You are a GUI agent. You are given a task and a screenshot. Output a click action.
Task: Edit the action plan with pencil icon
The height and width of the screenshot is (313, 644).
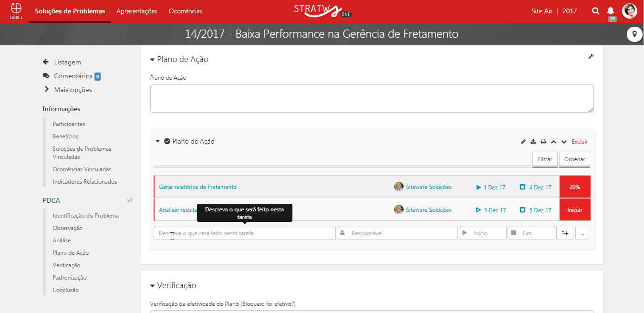523,142
